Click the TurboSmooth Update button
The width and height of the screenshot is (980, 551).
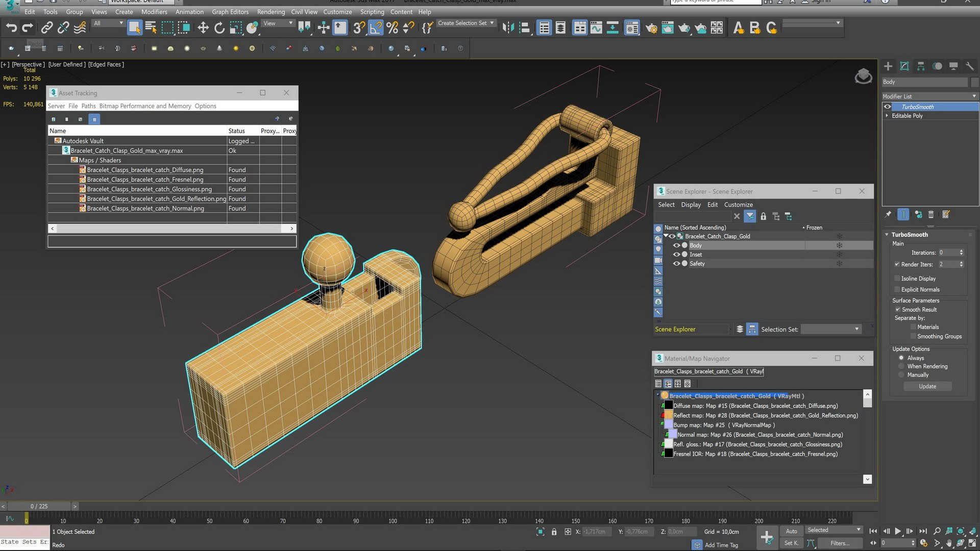927,387
